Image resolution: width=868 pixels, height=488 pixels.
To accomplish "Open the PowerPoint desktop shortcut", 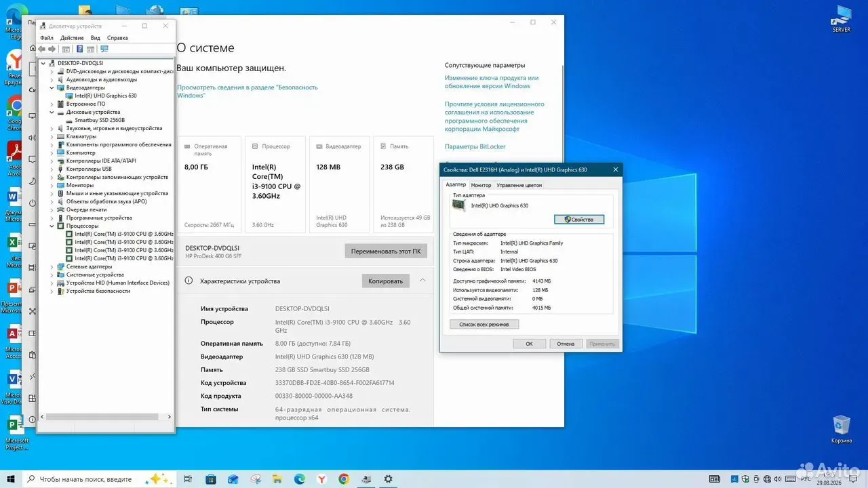I will click(14, 296).
